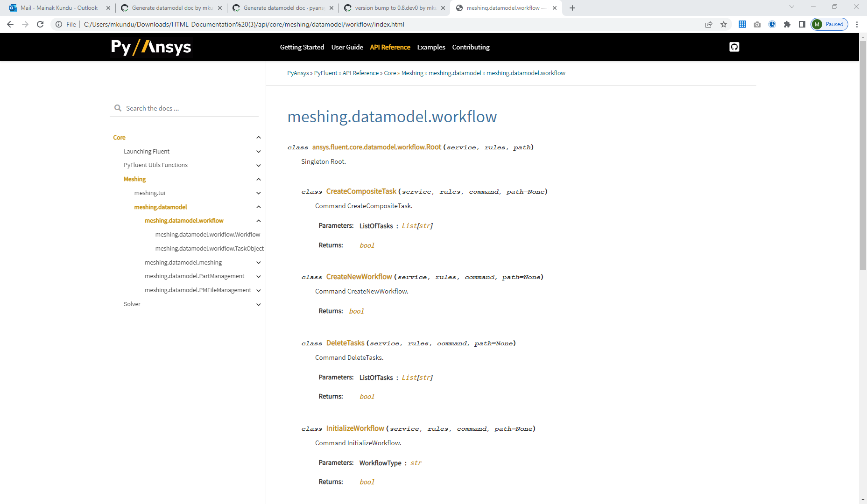Collapse the Meshing section chevron
This screenshot has width=867, height=504.
(x=259, y=179)
